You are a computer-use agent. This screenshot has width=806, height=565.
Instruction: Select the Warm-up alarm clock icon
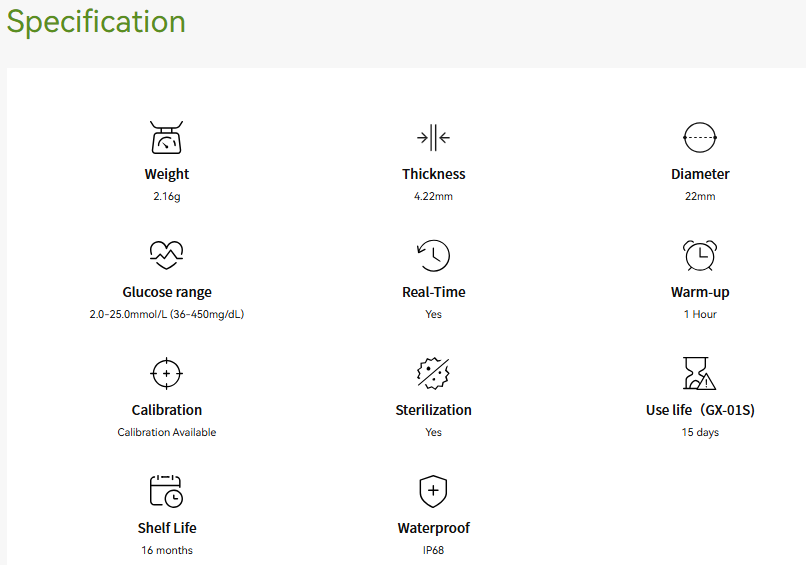click(x=700, y=255)
